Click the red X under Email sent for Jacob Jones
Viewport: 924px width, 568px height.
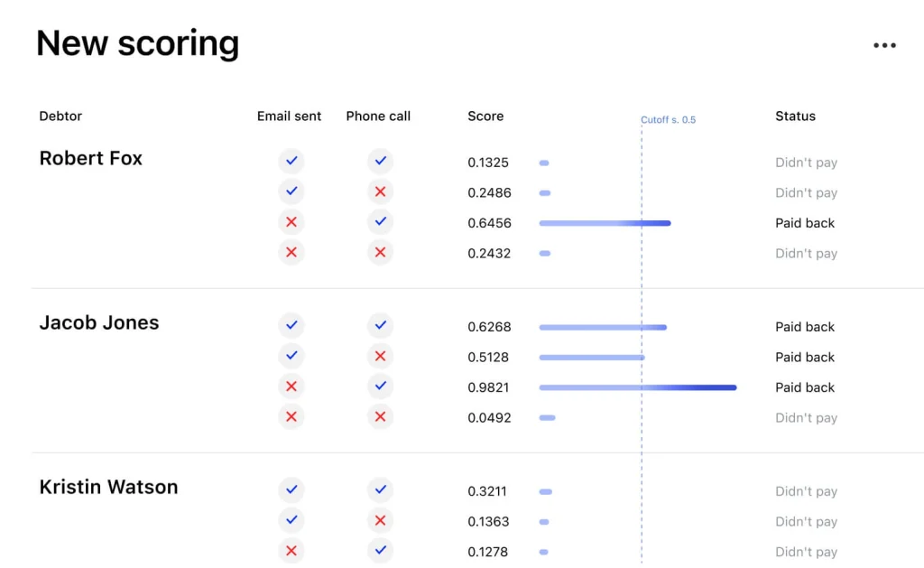(291, 386)
